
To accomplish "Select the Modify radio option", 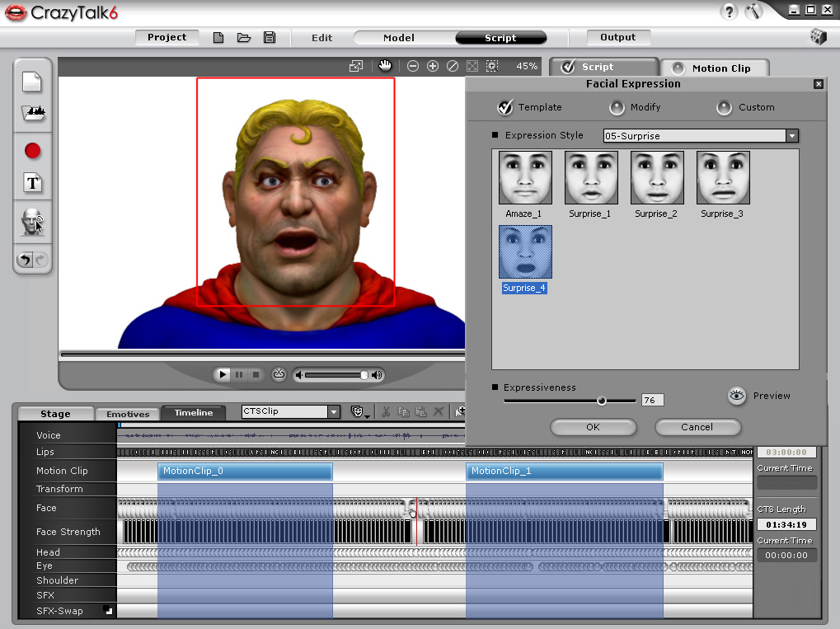I will click(x=617, y=108).
